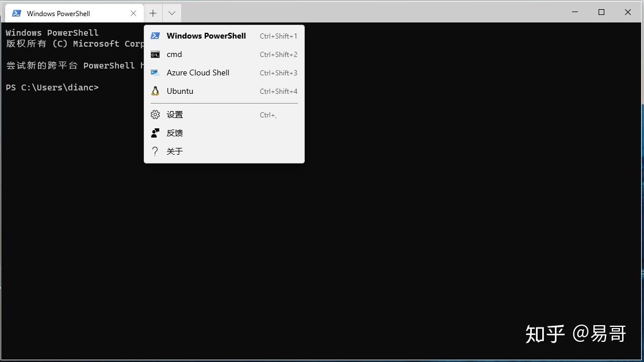Image resolution: width=644 pixels, height=362 pixels.
Task: Click the question mark icon beside 关于
Action: (155, 151)
